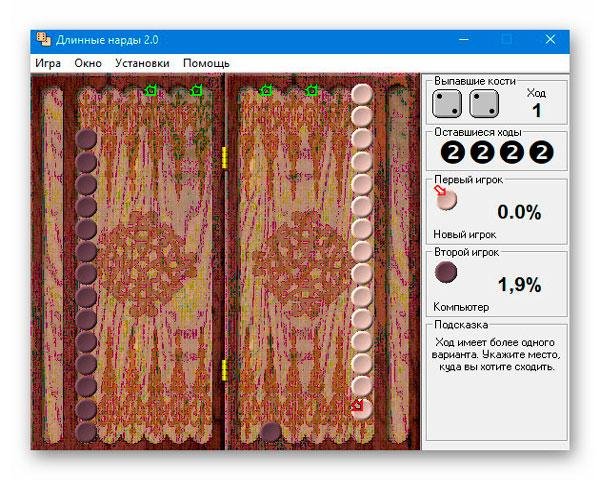Click the last remaining-move circle labeled 2
600x480 pixels.
coord(541,152)
